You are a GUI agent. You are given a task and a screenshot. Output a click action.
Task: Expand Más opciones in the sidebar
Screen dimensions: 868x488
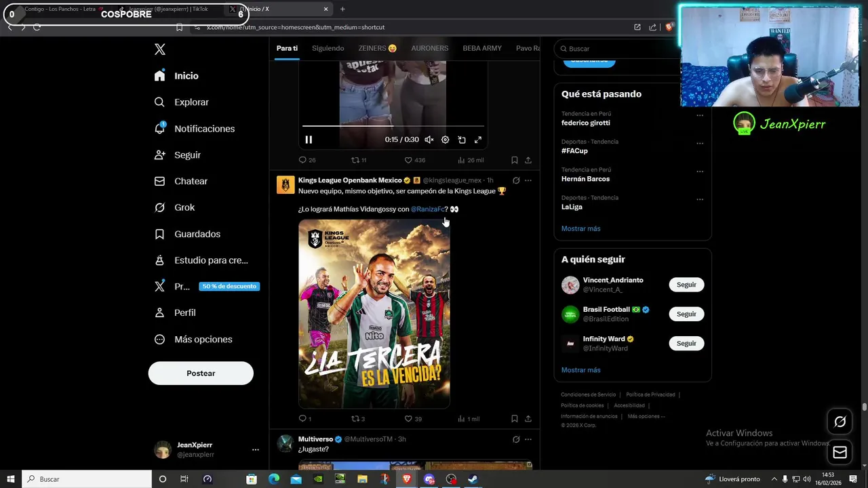[193, 340]
